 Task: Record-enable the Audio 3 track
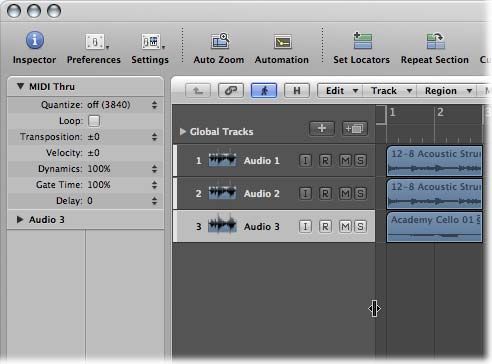(325, 226)
